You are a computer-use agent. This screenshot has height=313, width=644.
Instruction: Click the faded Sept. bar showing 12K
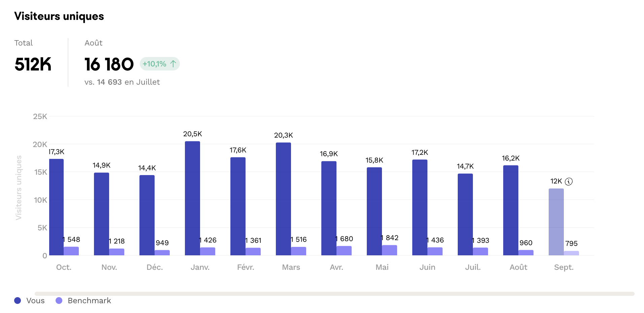(x=556, y=222)
